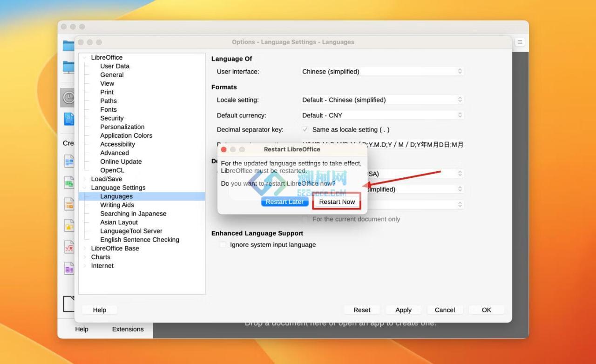
Task: Open the Western default language dropdown showing USA
Action: (416, 173)
